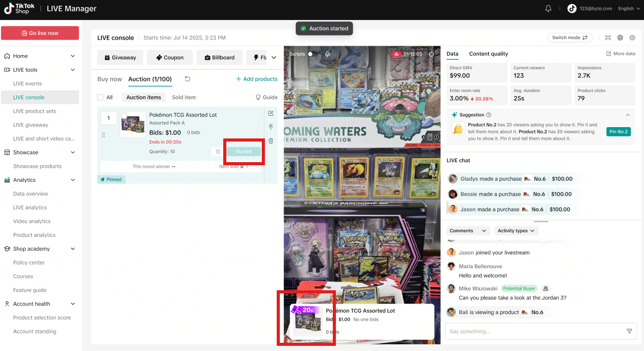Collapse the Analytics sidebar section

click(73, 180)
